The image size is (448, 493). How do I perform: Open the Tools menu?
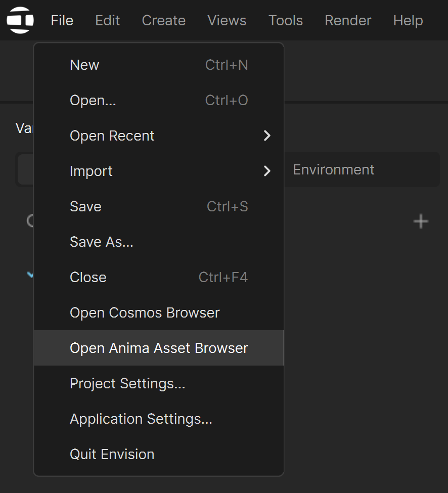[x=286, y=20]
